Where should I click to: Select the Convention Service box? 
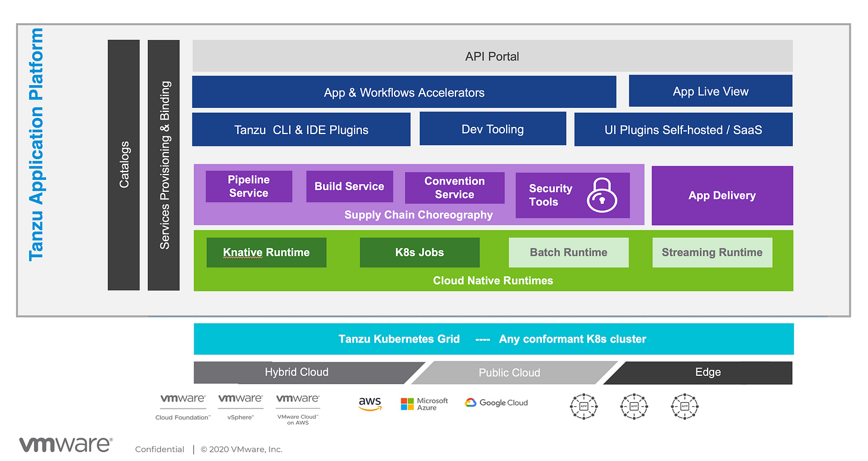(454, 188)
